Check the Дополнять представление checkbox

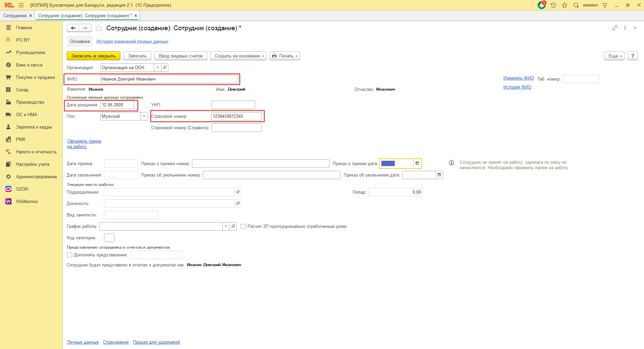(x=70, y=255)
